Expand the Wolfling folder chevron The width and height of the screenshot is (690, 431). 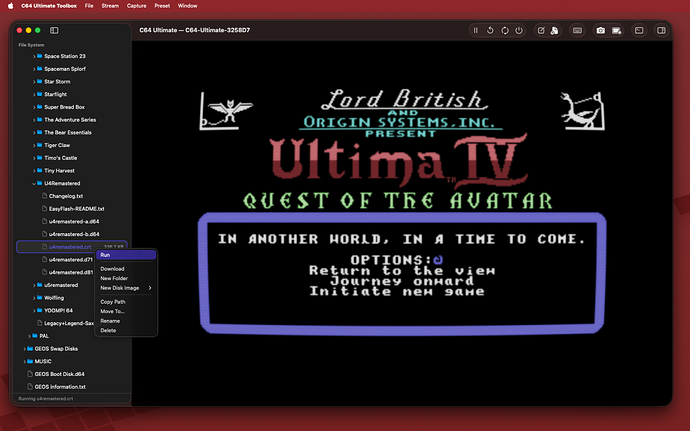(x=34, y=298)
